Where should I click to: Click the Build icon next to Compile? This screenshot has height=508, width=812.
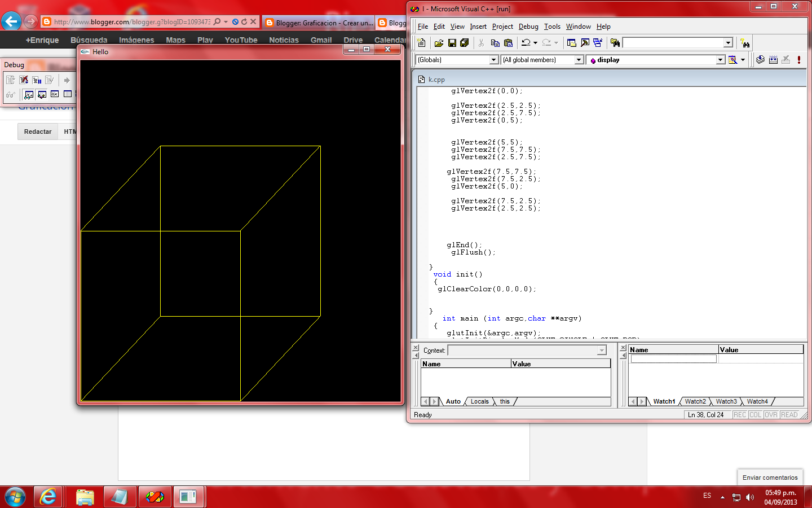pyautogui.click(x=773, y=60)
